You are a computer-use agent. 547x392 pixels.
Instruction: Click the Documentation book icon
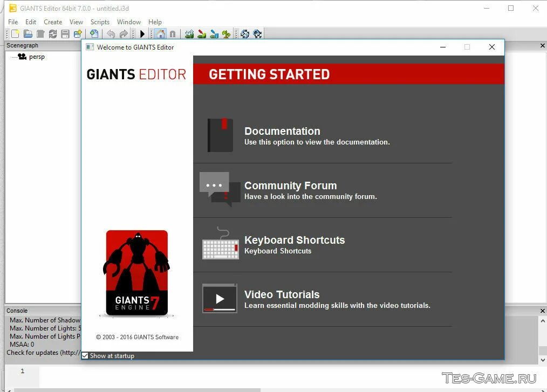pos(220,135)
